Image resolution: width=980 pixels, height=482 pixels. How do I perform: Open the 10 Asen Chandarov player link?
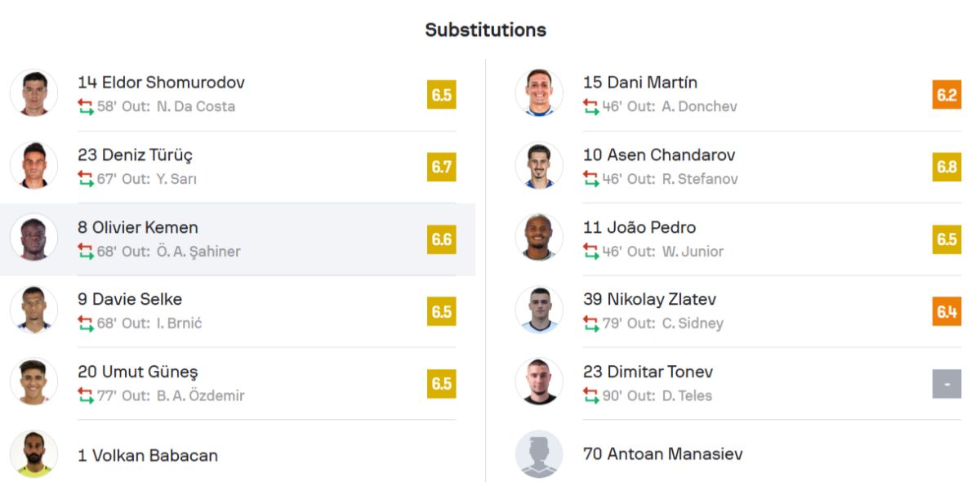659,154
